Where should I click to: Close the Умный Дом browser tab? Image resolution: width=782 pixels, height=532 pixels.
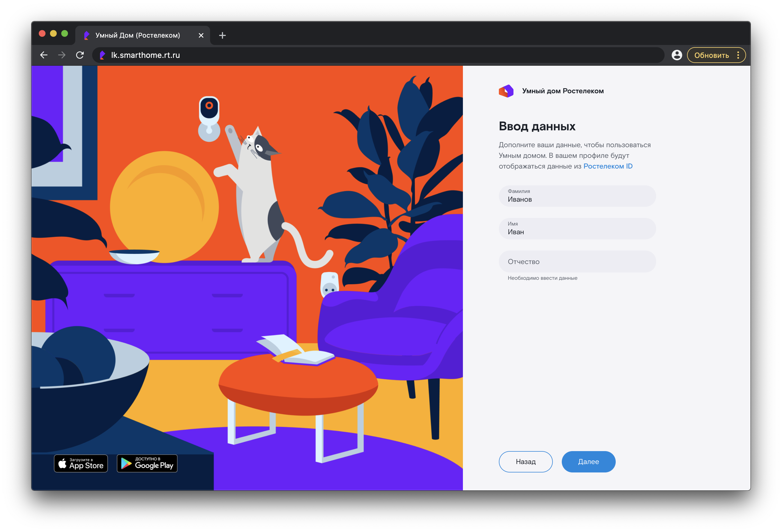201,35
